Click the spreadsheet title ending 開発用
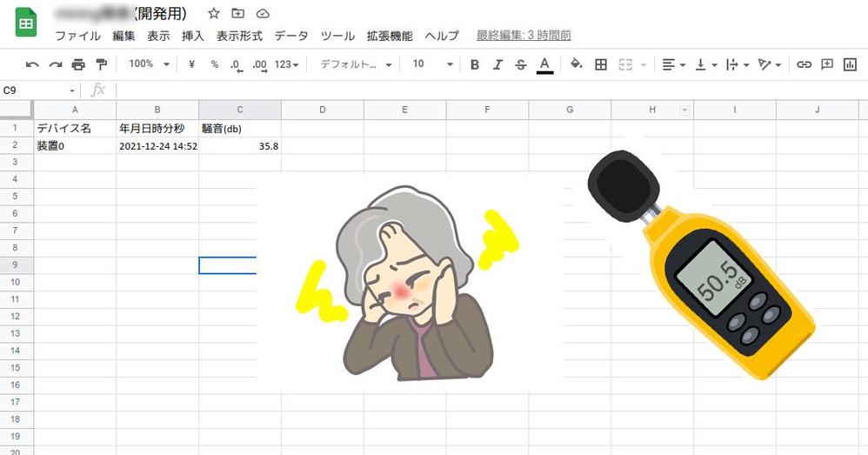 [121, 13]
